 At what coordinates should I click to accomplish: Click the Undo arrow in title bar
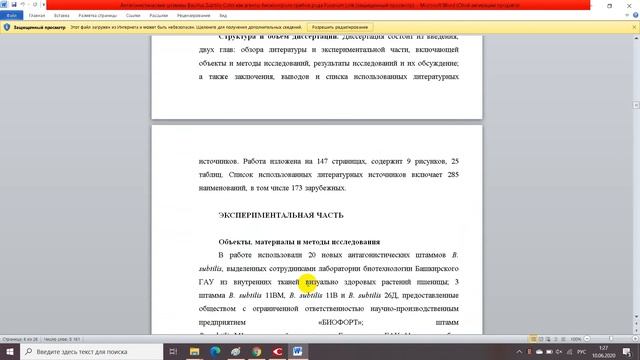[x=23, y=4]
